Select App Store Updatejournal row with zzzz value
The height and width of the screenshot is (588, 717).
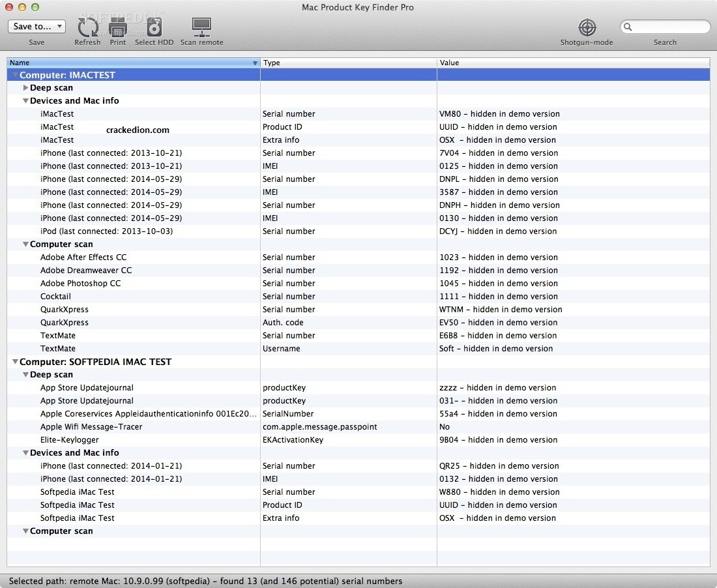click(x=358, y=388)
